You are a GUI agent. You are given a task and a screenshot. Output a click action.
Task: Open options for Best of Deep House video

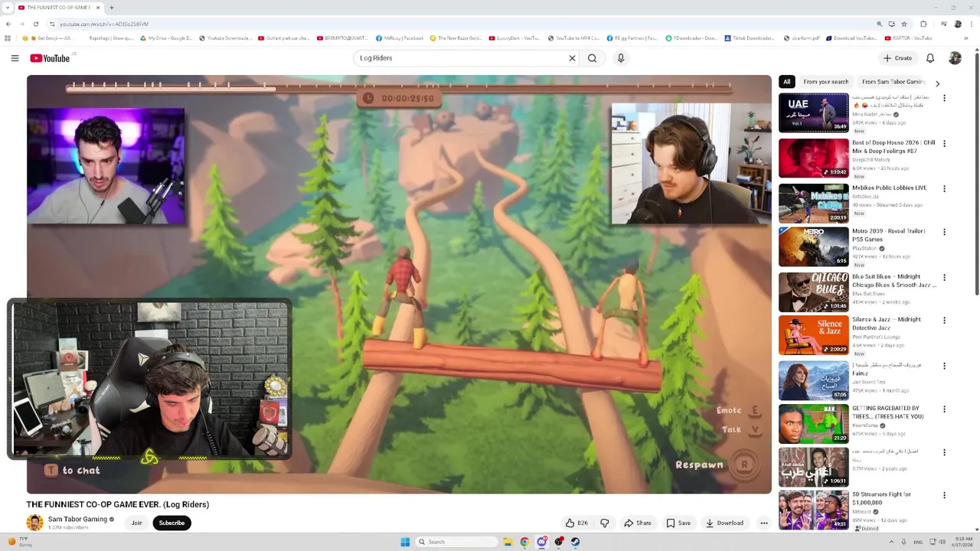(944, 143)
